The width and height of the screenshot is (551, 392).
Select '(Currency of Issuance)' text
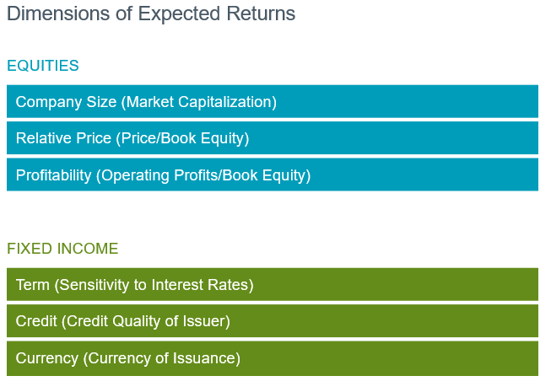(162, 358)
